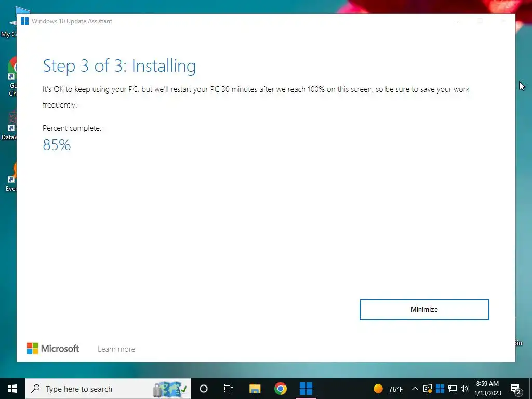532x399 pixels.
Task: Open the volume speaker tray icon
Action: (464, 389)
